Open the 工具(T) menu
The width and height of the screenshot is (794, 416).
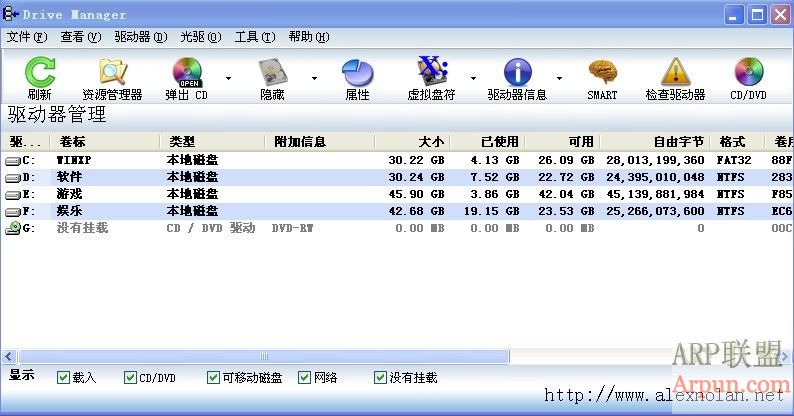[255, 37]
